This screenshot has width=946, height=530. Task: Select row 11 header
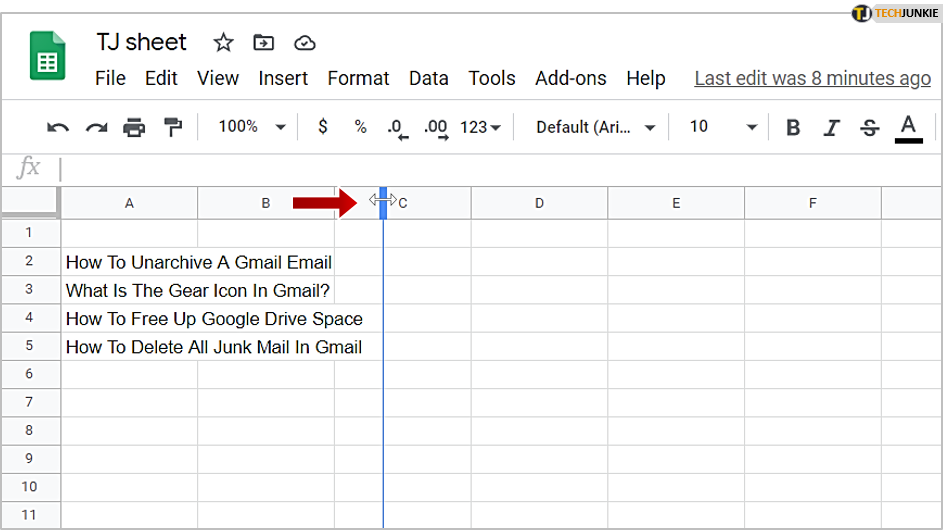[x=30, y=515]
